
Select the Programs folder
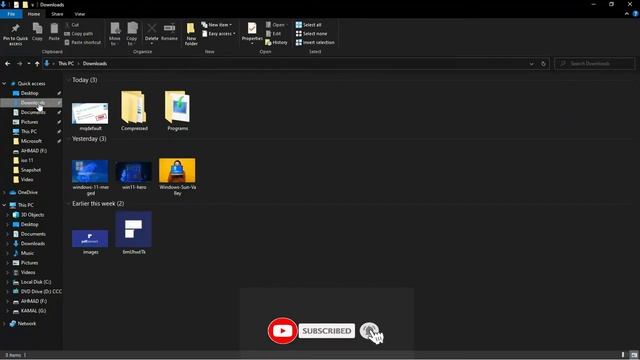coord(178,111)
